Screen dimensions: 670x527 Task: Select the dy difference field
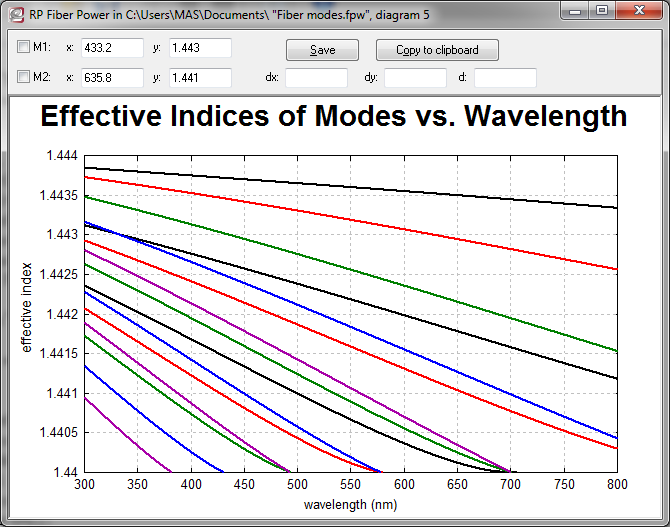point(415,77)
